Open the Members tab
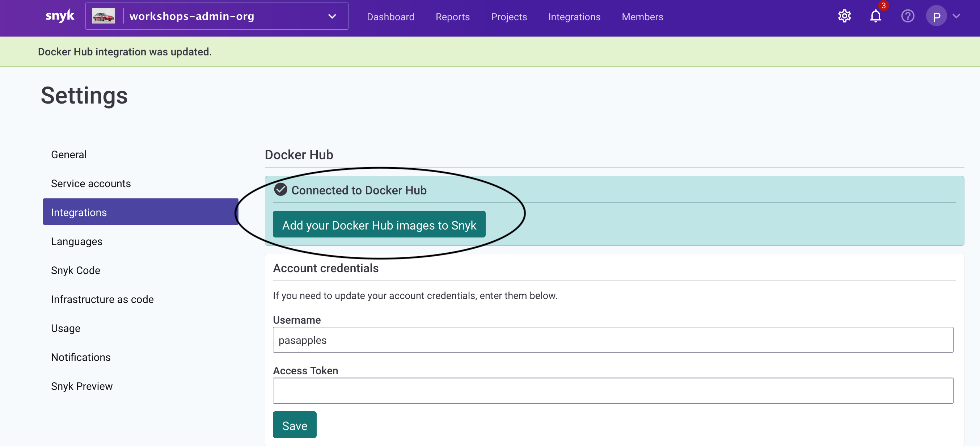The image size is (980, 446). [x=642, y=17]
